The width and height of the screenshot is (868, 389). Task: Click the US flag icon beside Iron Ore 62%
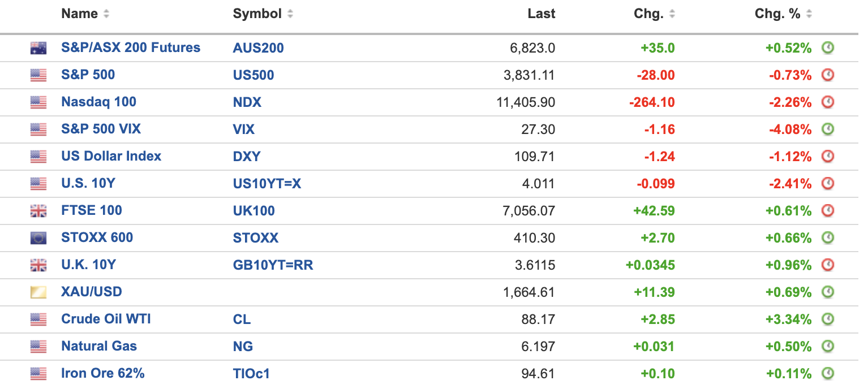[x=38, y=374]
